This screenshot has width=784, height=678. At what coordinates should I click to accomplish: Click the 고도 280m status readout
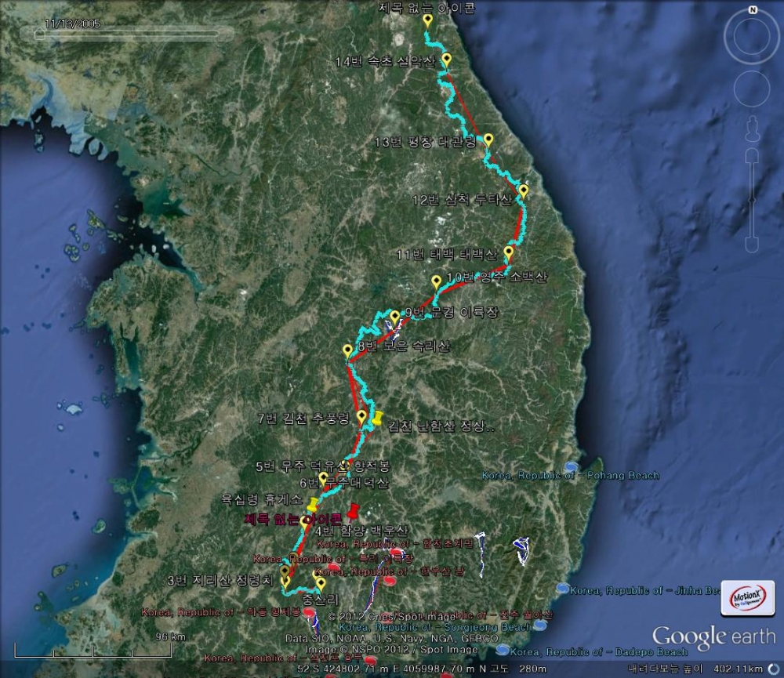click(518, 669)
